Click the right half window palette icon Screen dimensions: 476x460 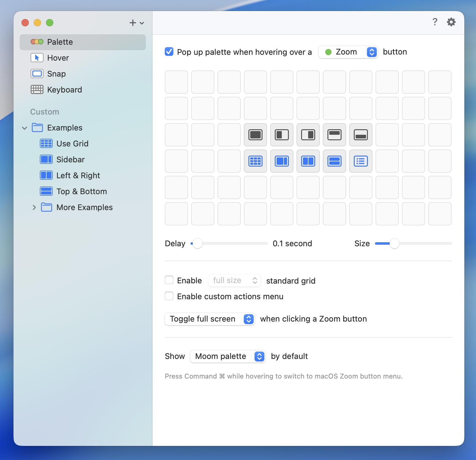coord(308,135)
